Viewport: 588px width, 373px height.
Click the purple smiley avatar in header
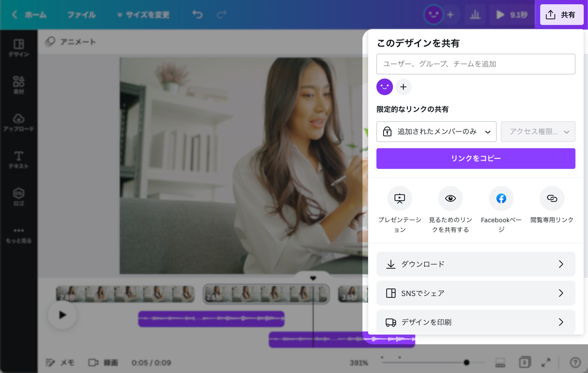433,15
